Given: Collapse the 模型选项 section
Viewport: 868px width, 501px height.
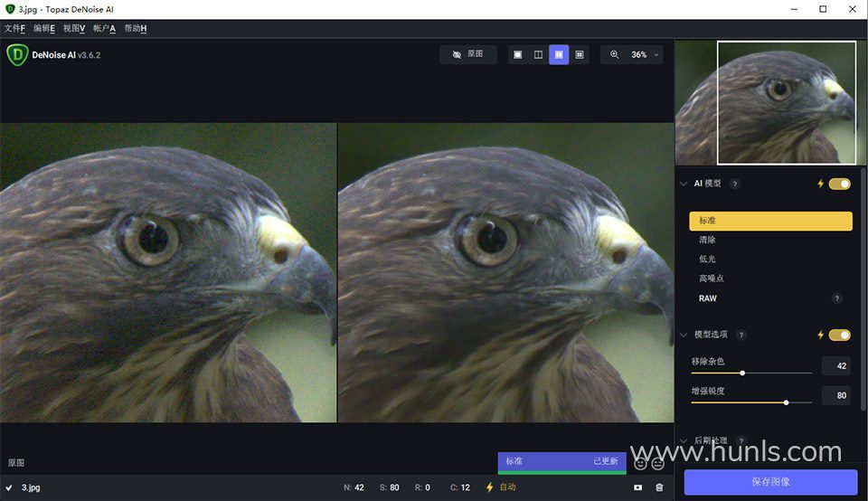Looking at the screenshot, I should (684, 335).
